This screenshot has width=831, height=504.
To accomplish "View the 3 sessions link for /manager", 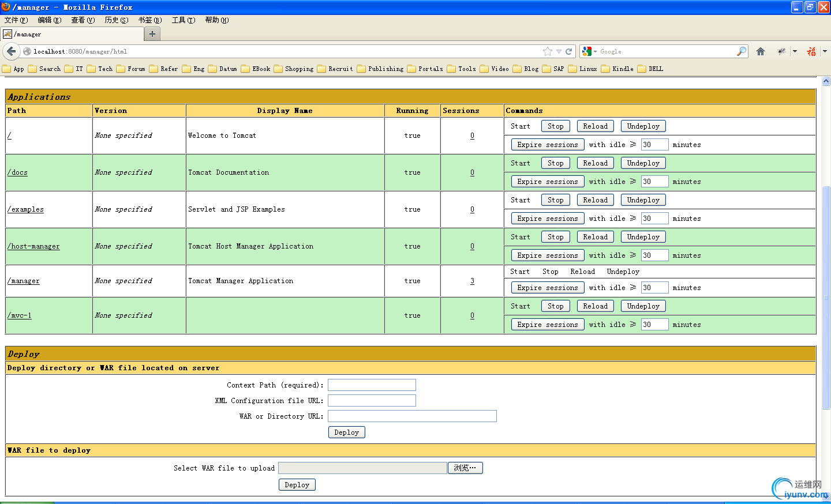I will (472, 281).
